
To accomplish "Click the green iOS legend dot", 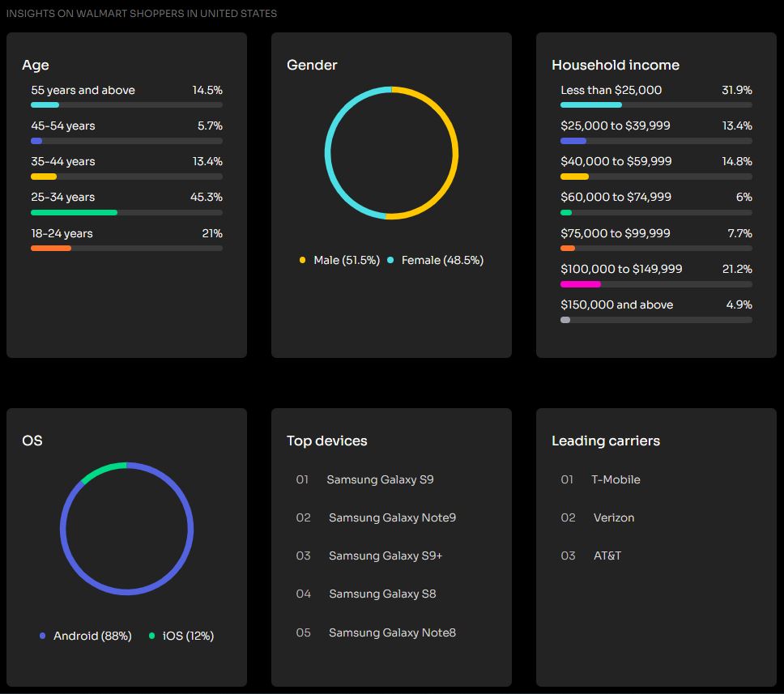I will coord(151,636).
